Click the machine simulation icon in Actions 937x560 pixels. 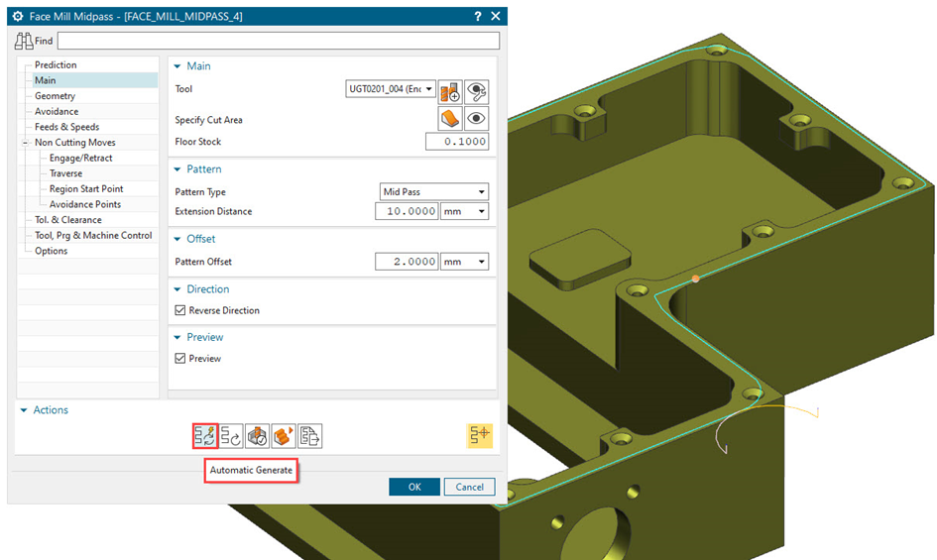(284, 435)
